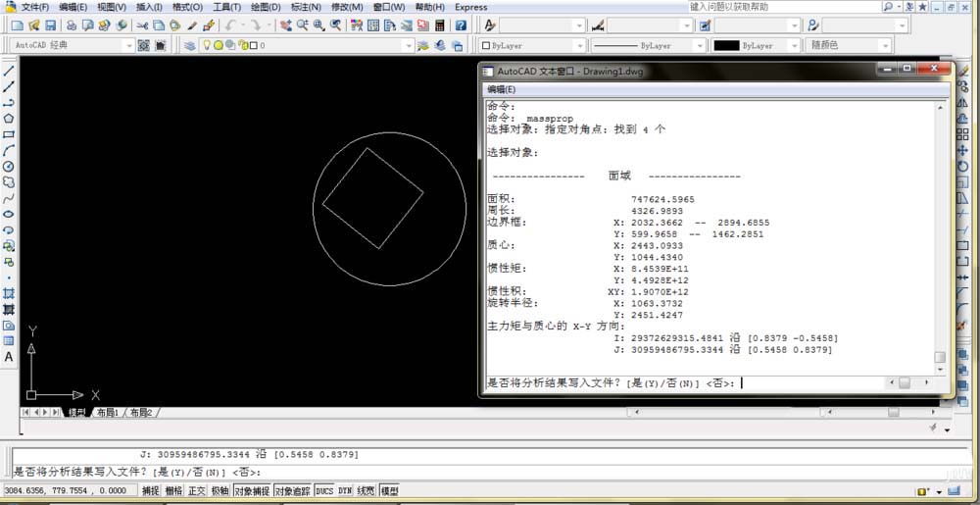Select the Polygon draw tool
The width and height of the screenshot is (980, 505).
9,118
